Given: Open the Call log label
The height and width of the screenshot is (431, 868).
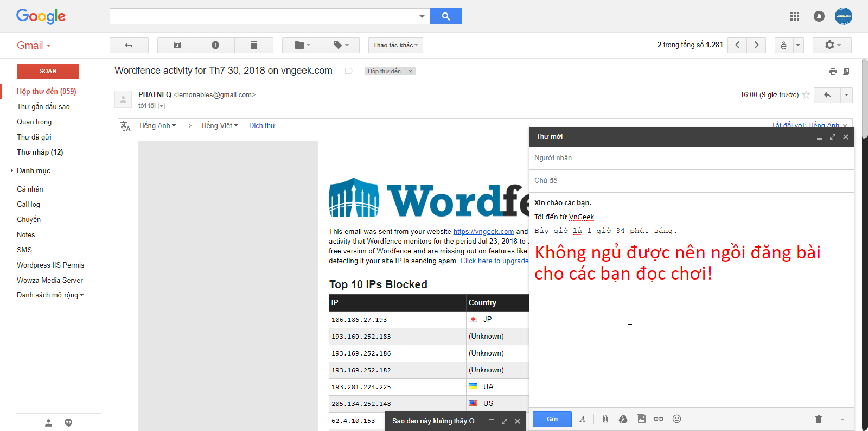Looking at the screenshot, I should (28, 204).
